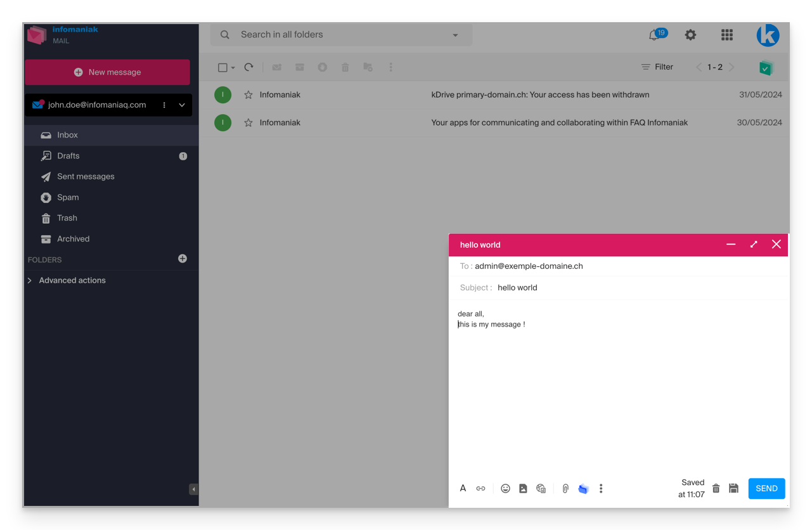Open the search options dropdown arrow
The height and width of the screenshot is (530, 812).
[x=455, y=36]
